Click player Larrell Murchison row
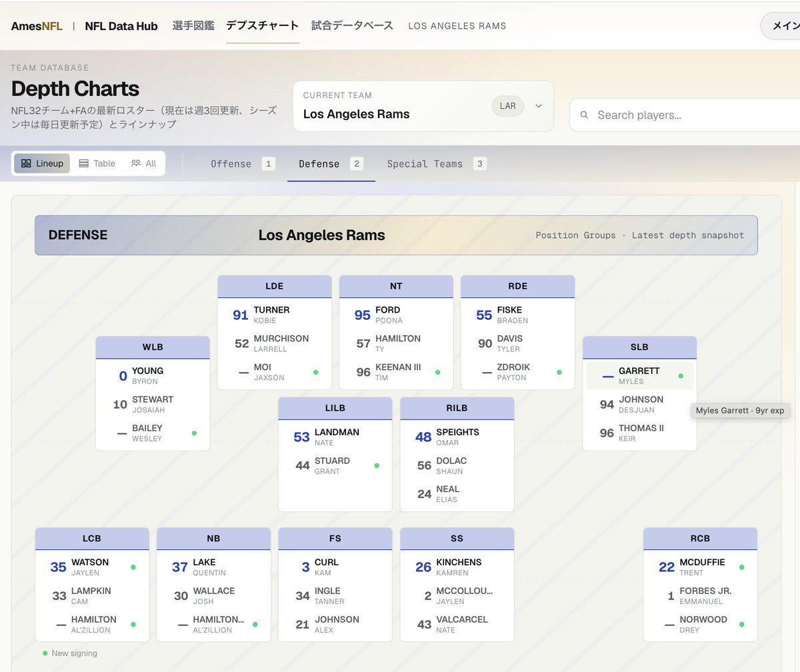 coord(275,343)
